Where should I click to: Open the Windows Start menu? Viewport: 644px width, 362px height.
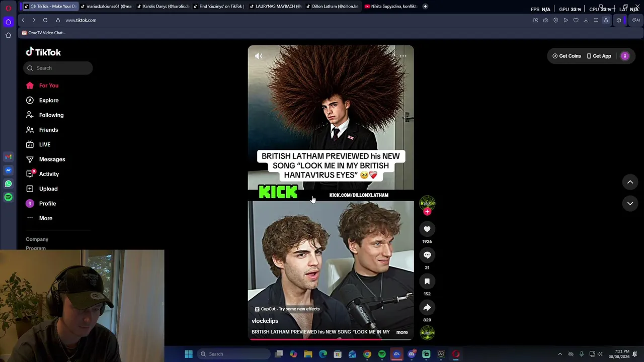189,354
